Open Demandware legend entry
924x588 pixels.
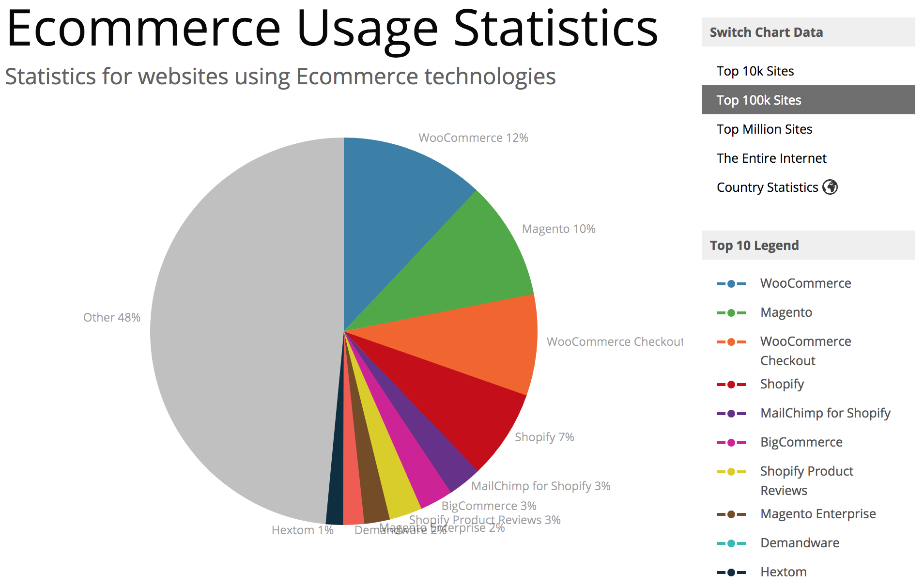(800, 543)
